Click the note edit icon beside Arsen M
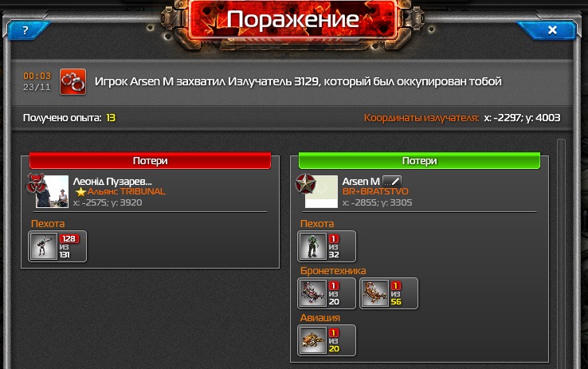This screenshot has width=588, height=369. coord(392,182)
